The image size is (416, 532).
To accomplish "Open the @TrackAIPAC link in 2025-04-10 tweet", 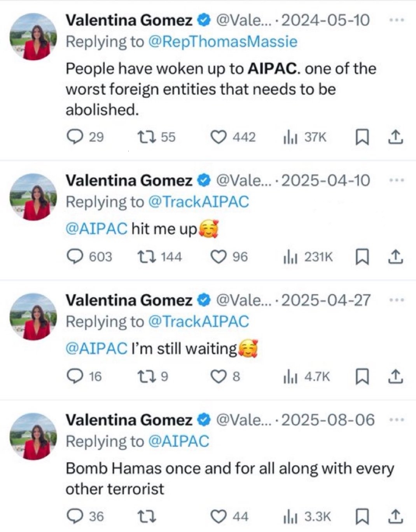I will (x=198, y=202).
